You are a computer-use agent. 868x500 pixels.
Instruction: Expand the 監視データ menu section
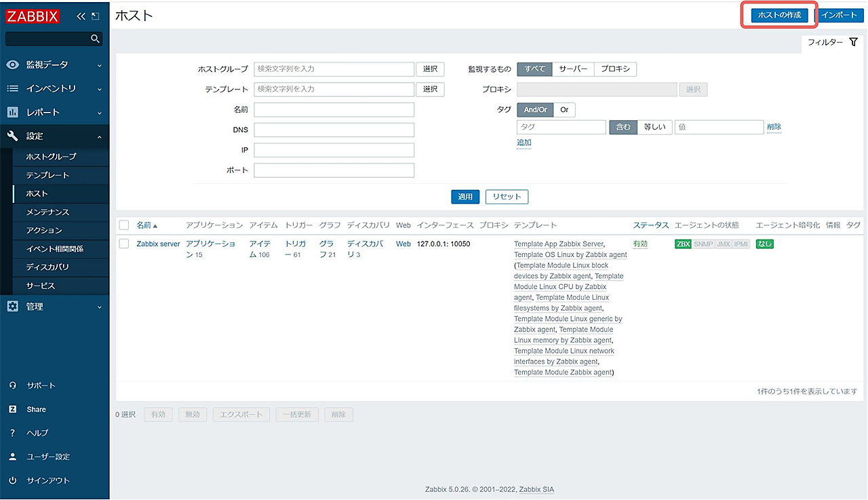point(54,65)
